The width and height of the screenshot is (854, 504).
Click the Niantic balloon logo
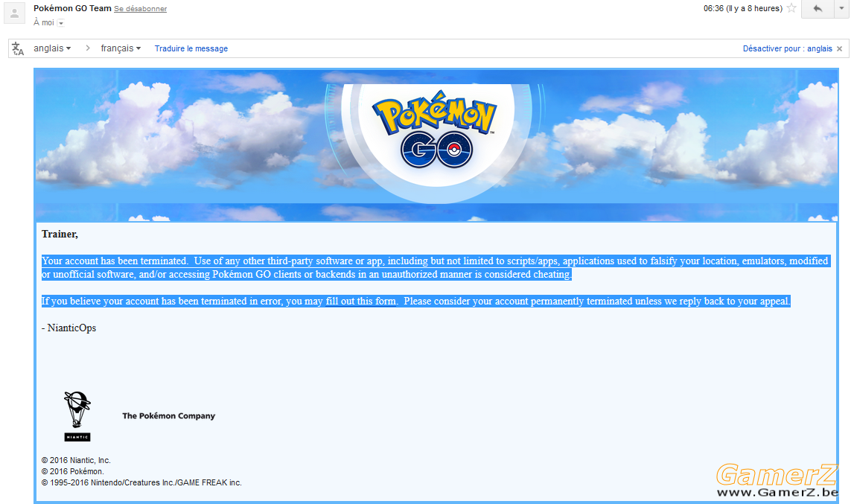(77, 415)
